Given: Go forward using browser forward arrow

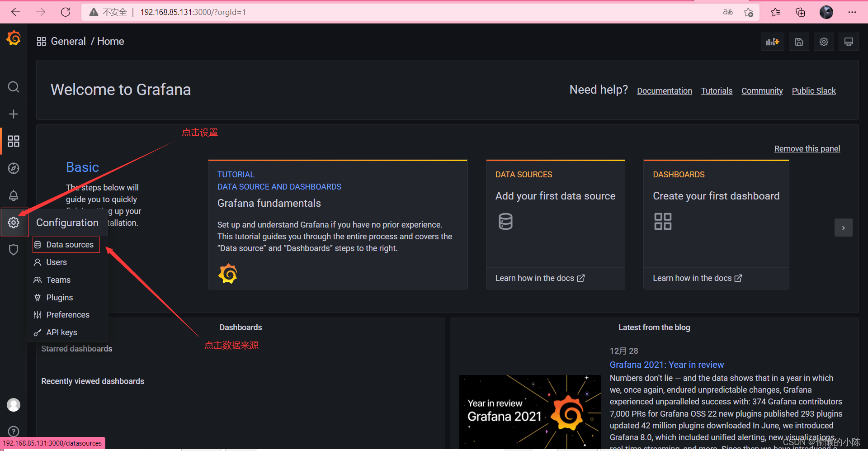Looking at the screenshot, I should [x=41, y=12].
